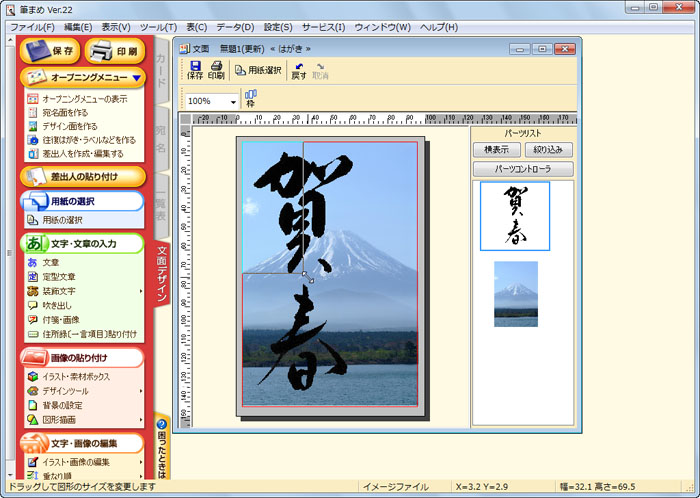Collapse the オープニングメニュー section

137,77
